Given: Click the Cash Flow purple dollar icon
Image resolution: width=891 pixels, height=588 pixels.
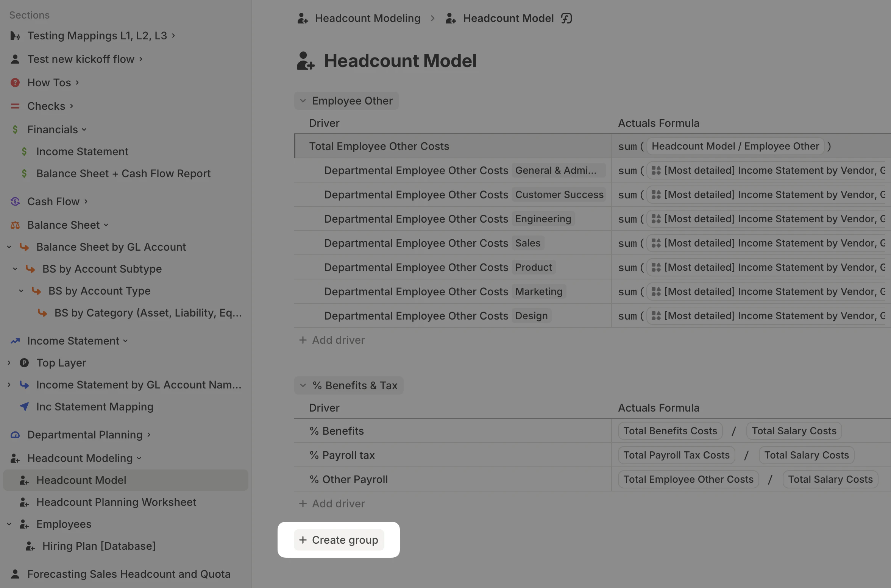Looking at the screenshot, I should tap(15, 201).
